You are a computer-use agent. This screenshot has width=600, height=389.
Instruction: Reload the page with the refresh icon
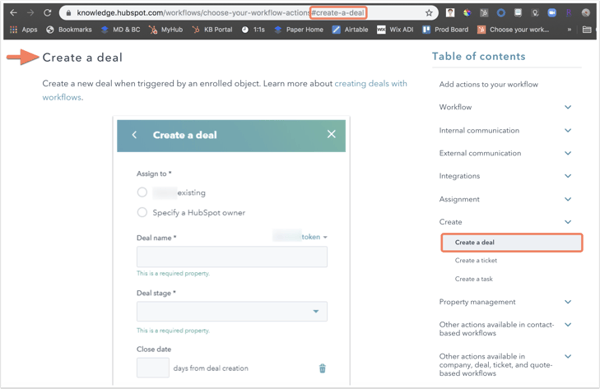coord(47,13)
